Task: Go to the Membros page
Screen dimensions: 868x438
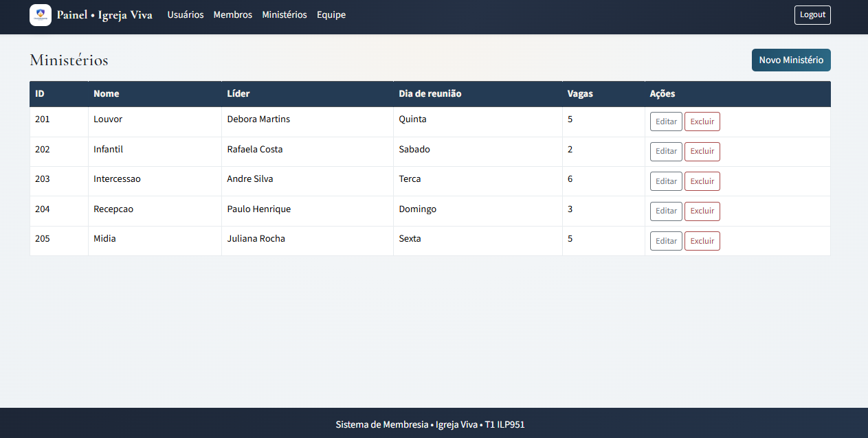Action: pyautogui.click(x=233, y=15)
